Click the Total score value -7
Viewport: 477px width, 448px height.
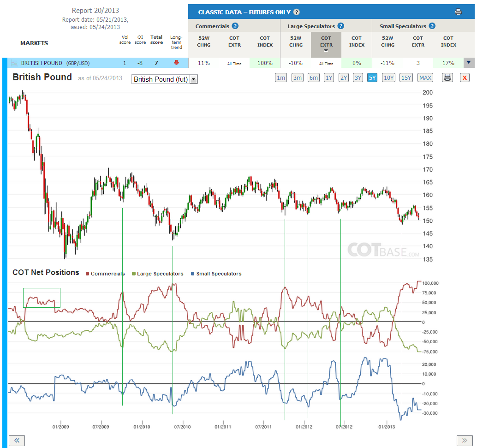[x=155, y=63]
